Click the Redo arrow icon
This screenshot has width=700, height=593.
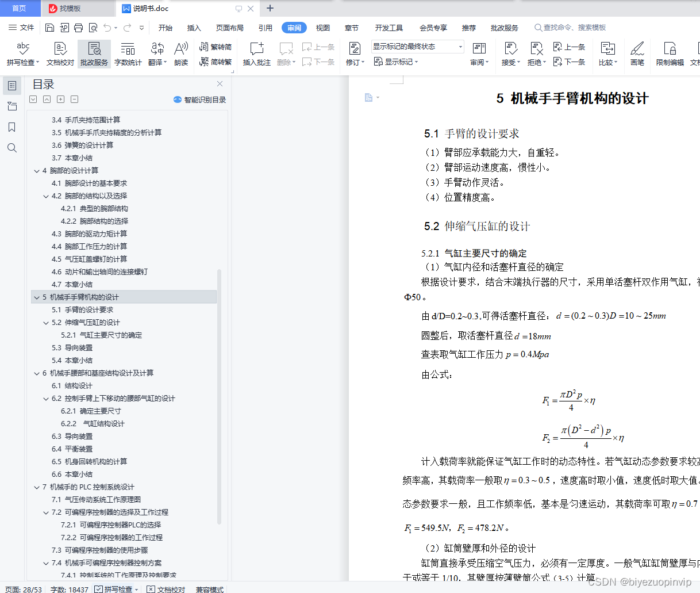[x=127, y=28]
